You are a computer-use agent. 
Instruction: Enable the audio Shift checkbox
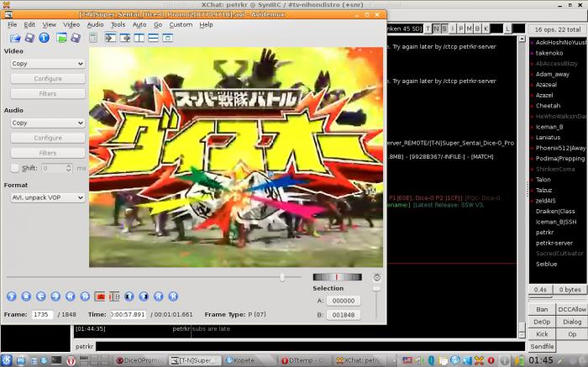click(x=15, y=168)
